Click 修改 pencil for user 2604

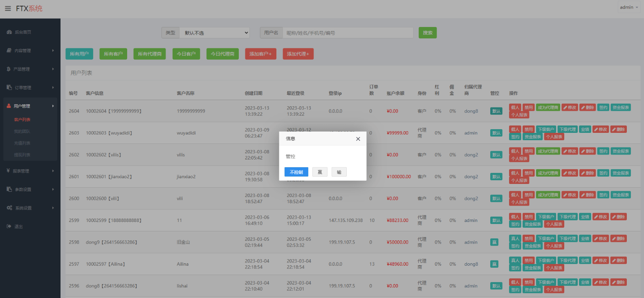(570, 108)
